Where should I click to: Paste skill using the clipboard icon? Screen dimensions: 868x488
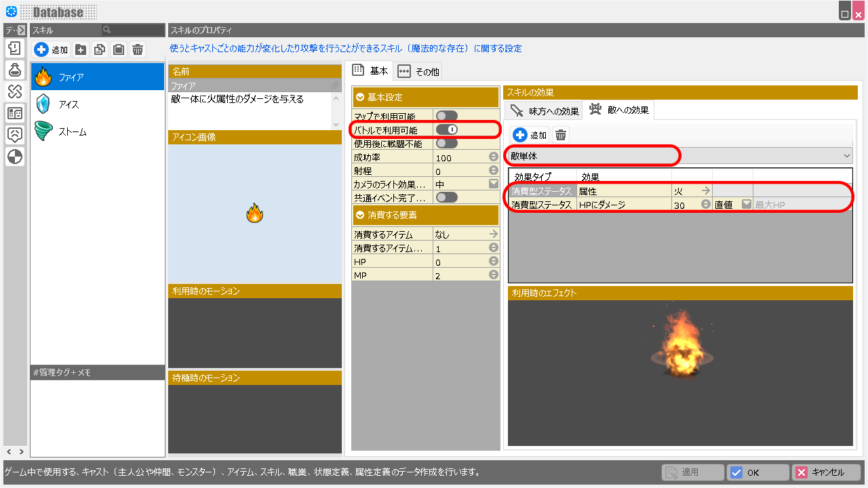pyautogui.click(x=119, y=49)
